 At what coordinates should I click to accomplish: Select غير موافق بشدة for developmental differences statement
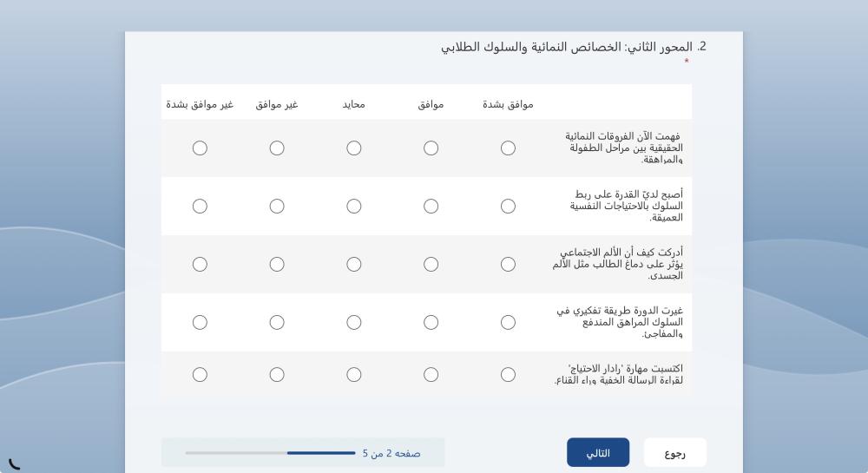(x=200, y=148)
